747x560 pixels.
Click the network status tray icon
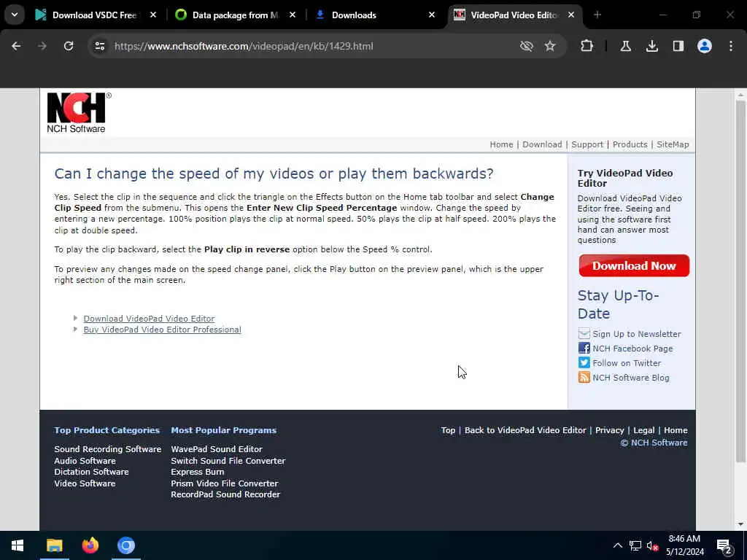pos(635,545)
